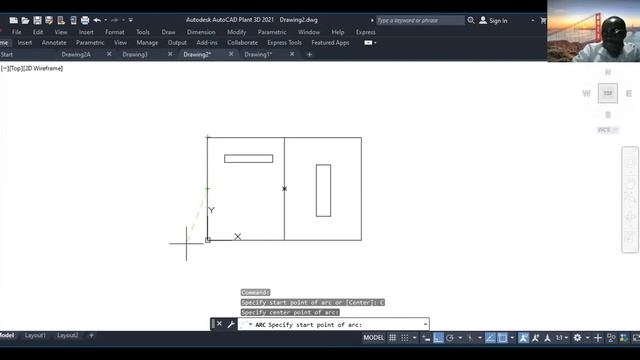Click the Open file folder icon

click(x=25, y=20)
